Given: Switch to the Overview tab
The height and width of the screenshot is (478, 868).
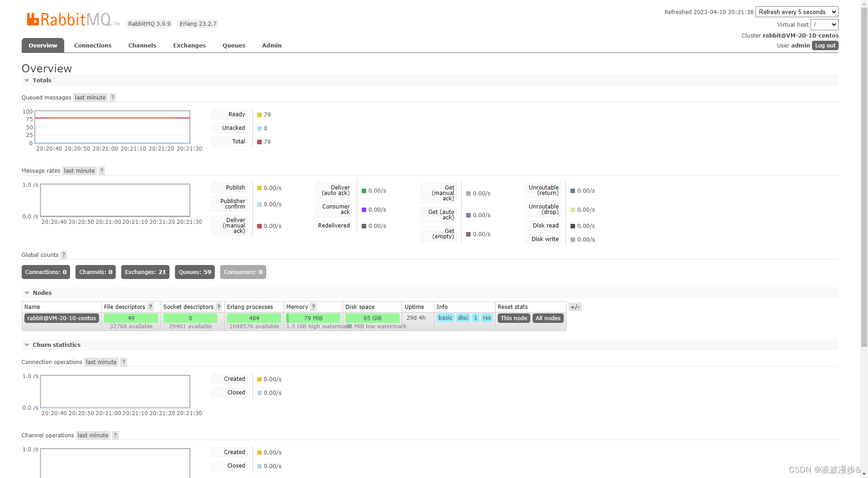Looking at the screenshot, I should [x=43, y=45].
